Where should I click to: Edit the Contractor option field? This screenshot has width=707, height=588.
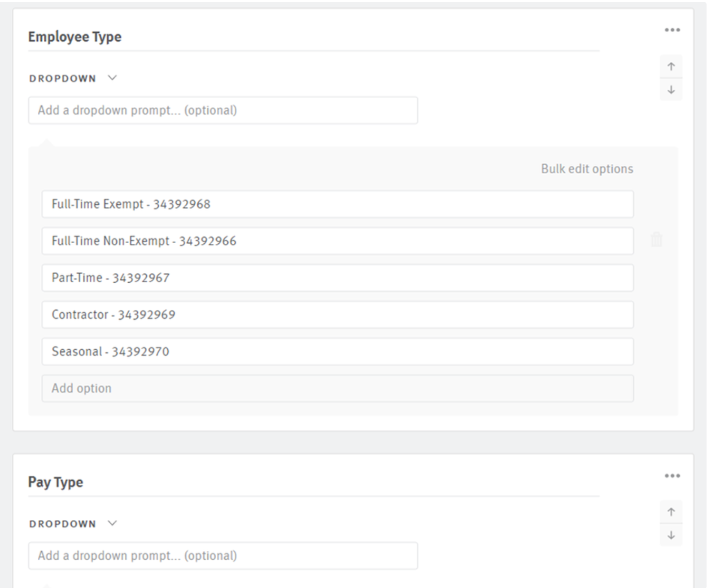(337, 315)
